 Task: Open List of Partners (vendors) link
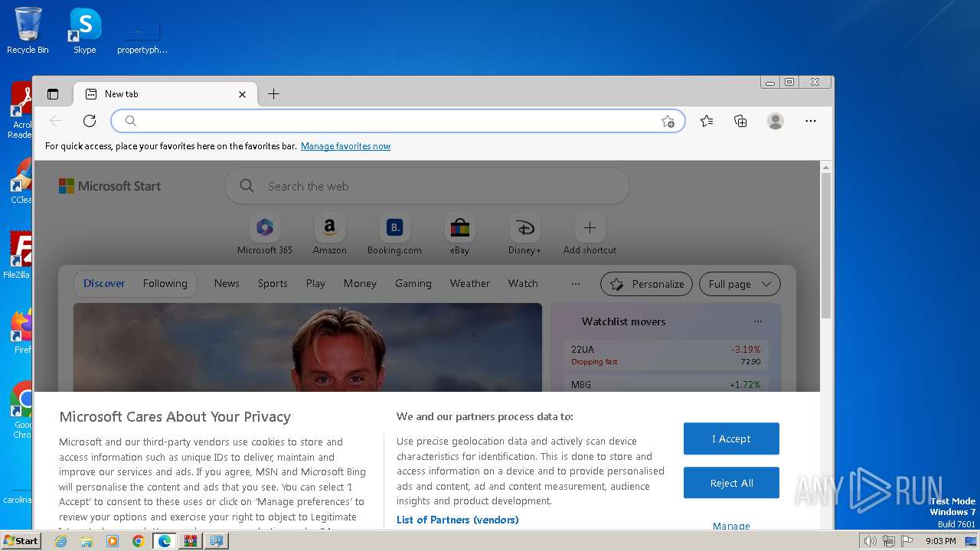pyautogui.click(x=457, y=520)
